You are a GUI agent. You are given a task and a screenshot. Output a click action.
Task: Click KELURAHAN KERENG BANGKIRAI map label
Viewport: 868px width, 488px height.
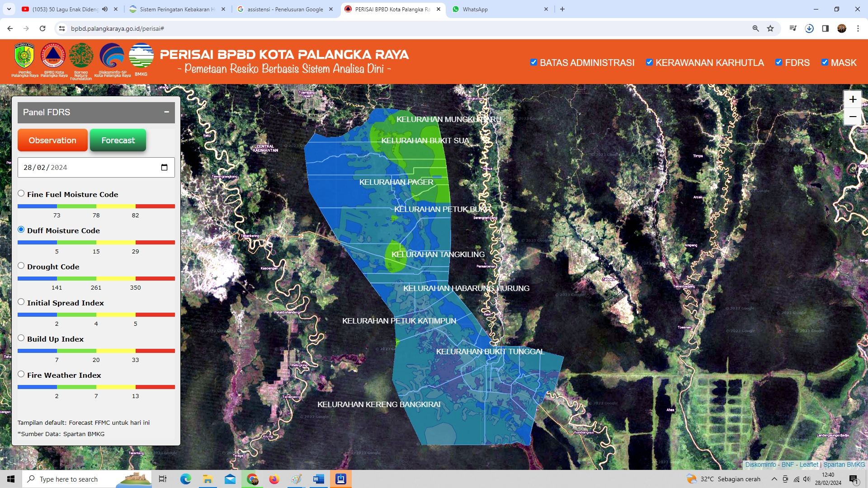379,404
